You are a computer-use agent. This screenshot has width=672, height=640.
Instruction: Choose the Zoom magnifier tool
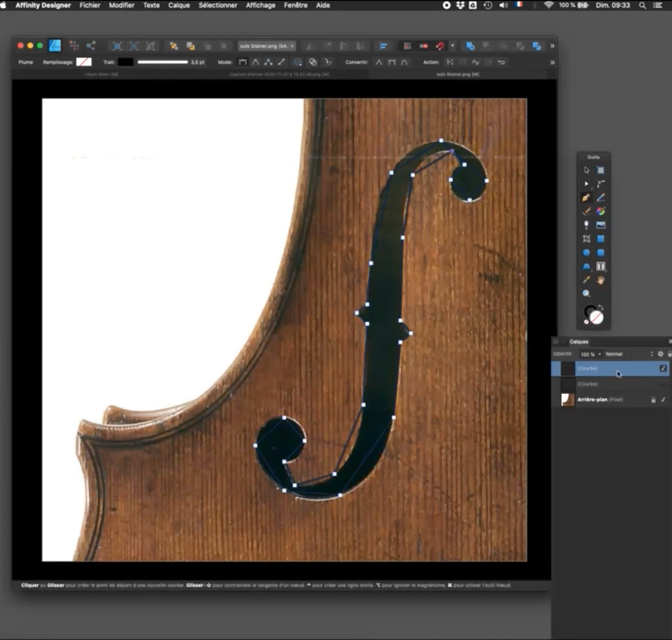[586, 293]
